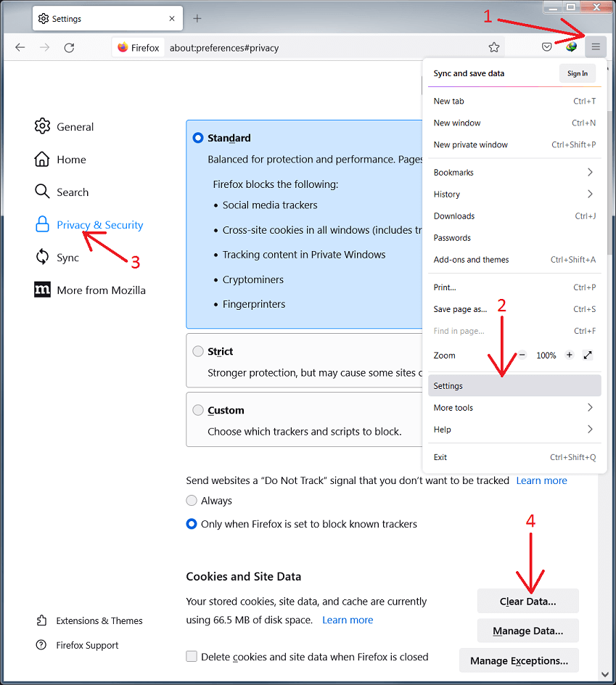Click the shield tracking protection icon

coord(546,46)
